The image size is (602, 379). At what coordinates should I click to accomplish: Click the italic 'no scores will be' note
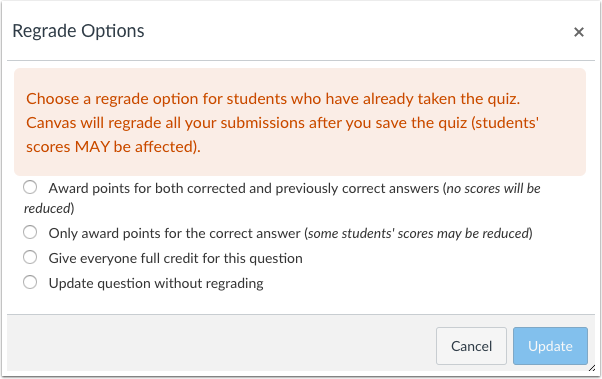(493, 188)
